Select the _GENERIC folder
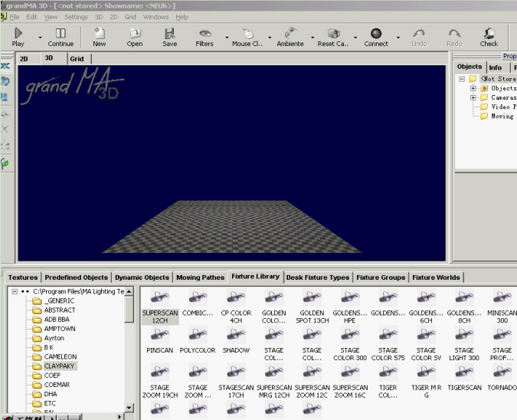The height and width of the screenshot is (420, 517). tap(59, 301)
